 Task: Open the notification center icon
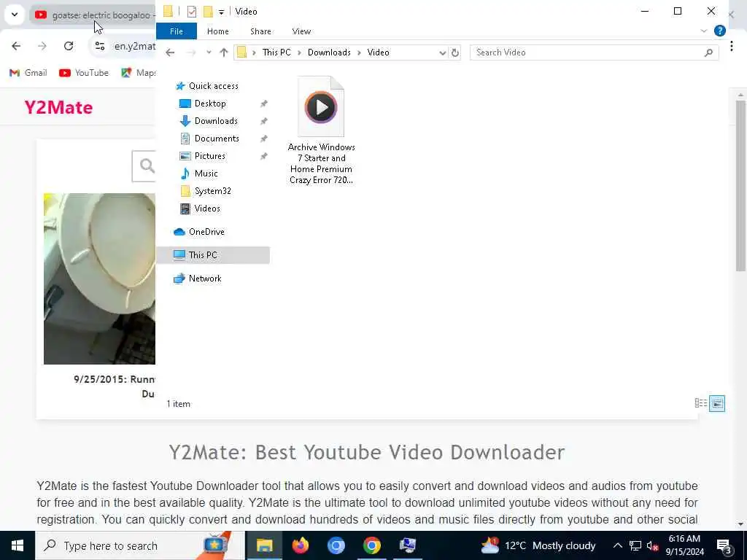(x=724, y=545)
